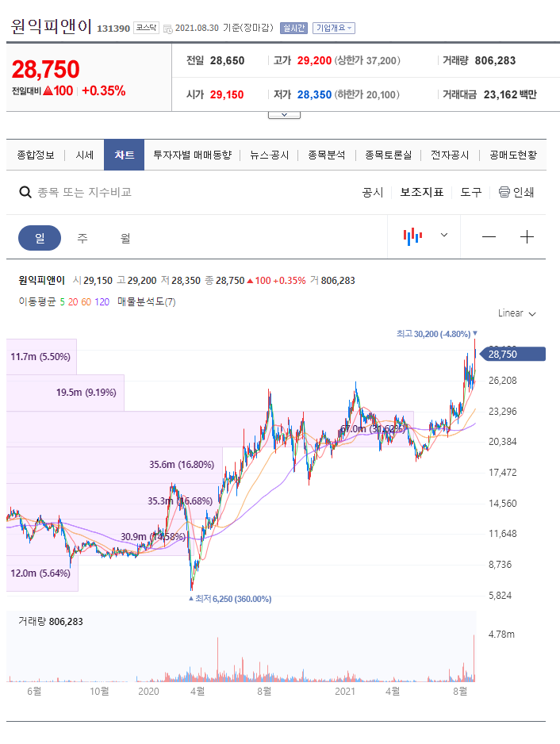Click the 최고 30,200 high marker
The height and width of the screenshot is (744, 560).
point(436,334)
